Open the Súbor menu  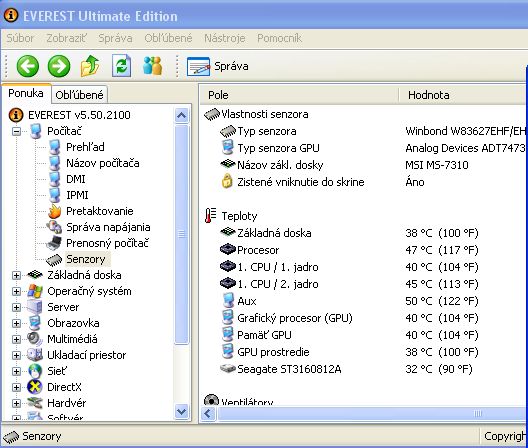(20, 38)
